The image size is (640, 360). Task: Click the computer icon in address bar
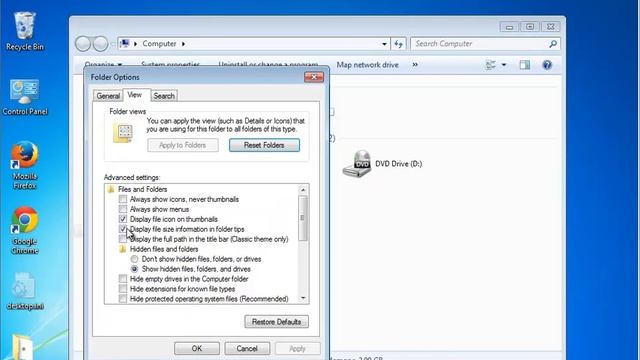(x=125, y=43)
